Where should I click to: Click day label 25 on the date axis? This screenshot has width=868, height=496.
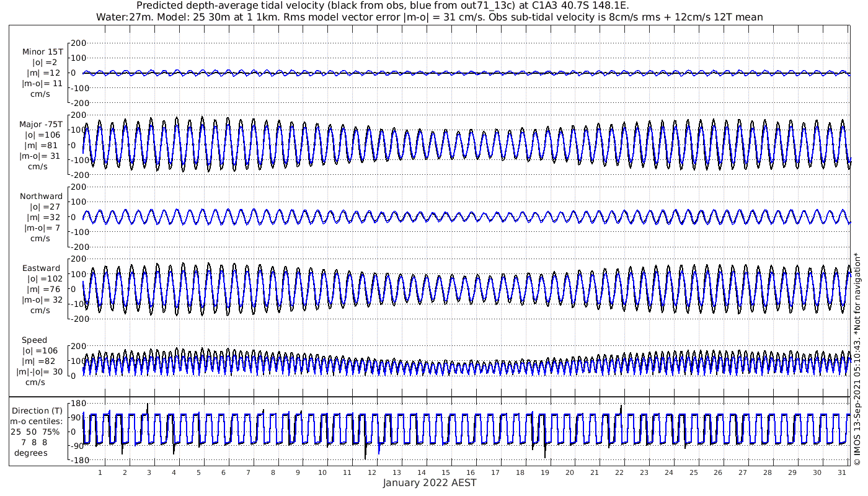[x=693, y=472]
